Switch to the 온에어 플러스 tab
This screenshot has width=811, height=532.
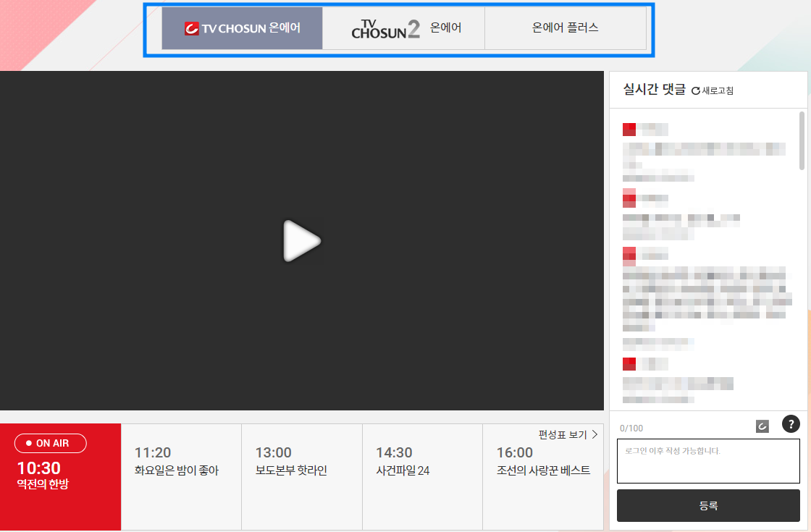coord(566,28)
